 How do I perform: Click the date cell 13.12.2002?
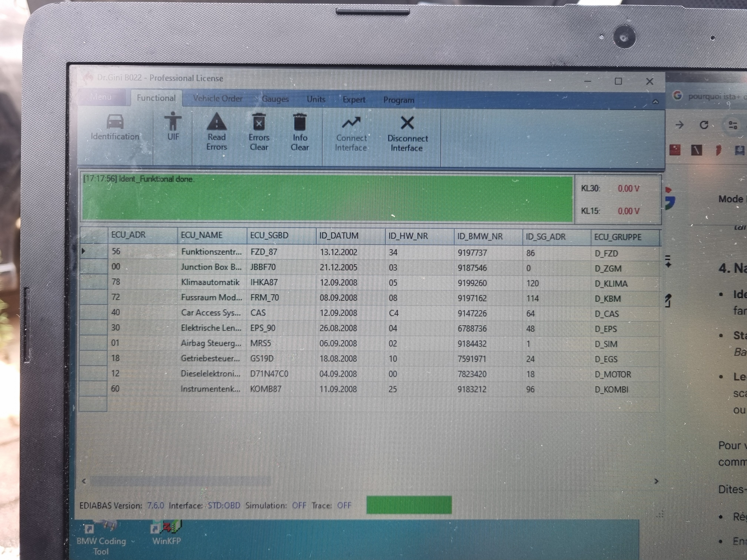pos(351,252)
